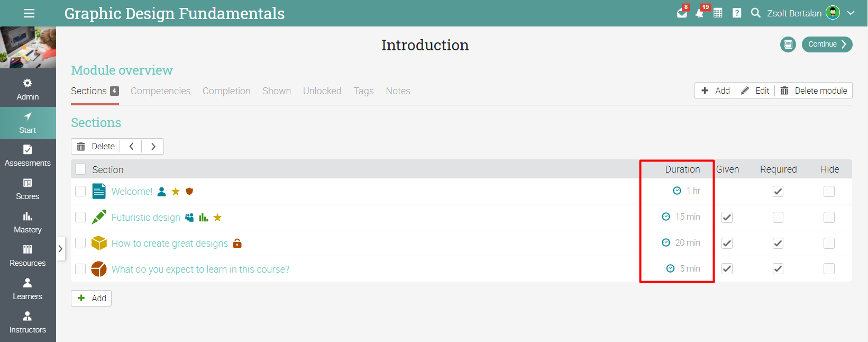Open the hamburger menu icon
The image size is (868, 342).
[x=29, y=13]
